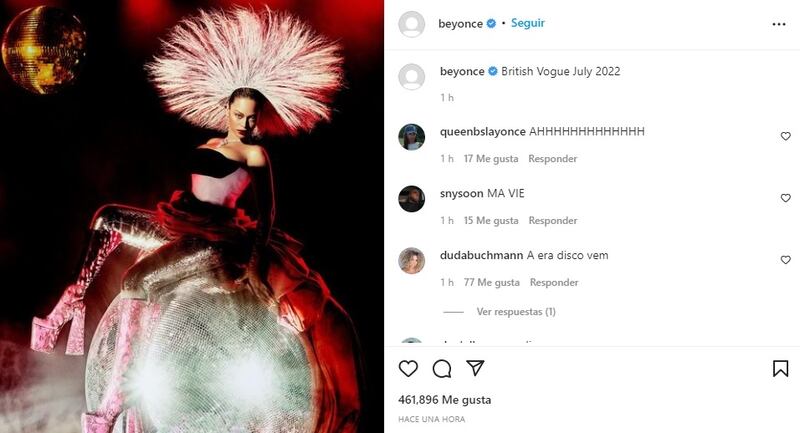Click beyonce's header profile avatar
The width and height of the screenshot is (800, 433).
[411, 24]
